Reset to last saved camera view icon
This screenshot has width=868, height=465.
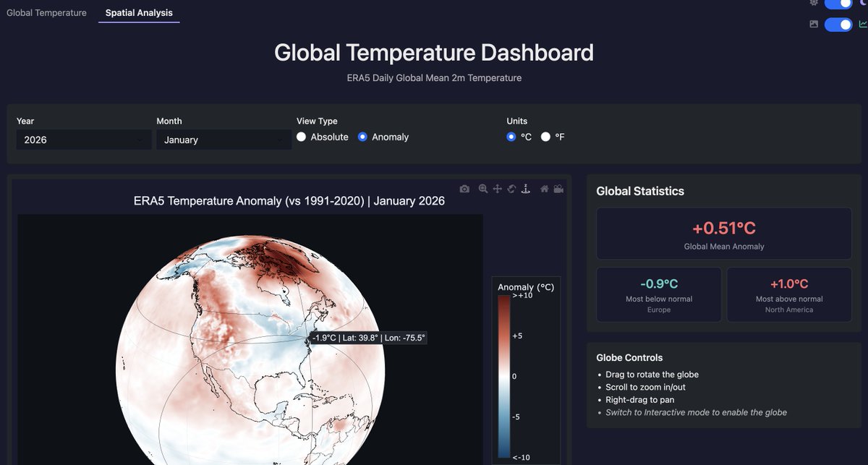pyautogui.click(x=558, y=189)
